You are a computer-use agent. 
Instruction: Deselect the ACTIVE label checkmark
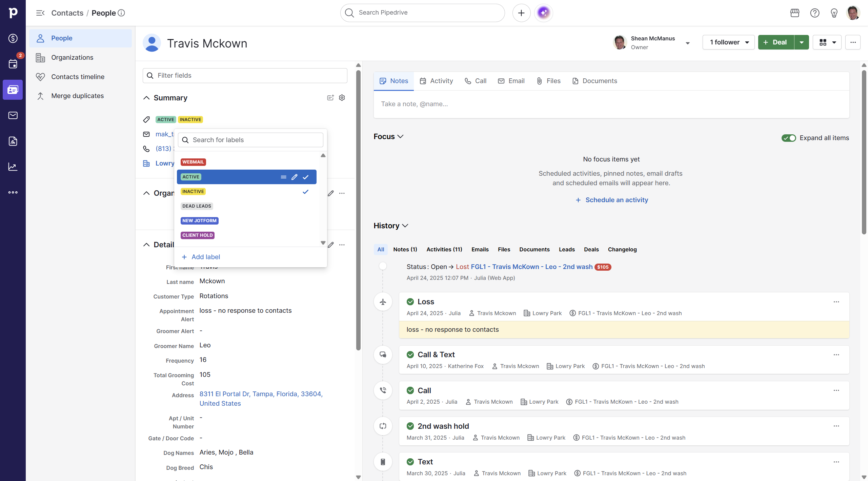305,177
